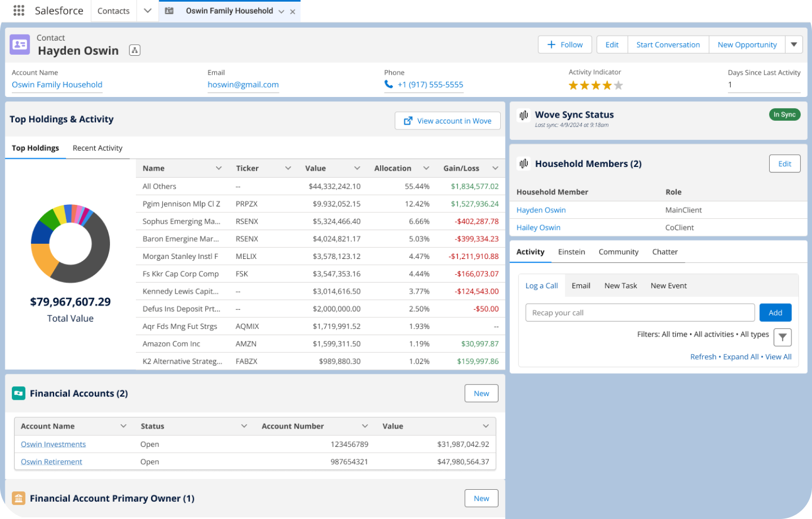Screen dimensions: 812x519
Task: Click the +1 (917) 555-5555 phone link
Action: 430,85
